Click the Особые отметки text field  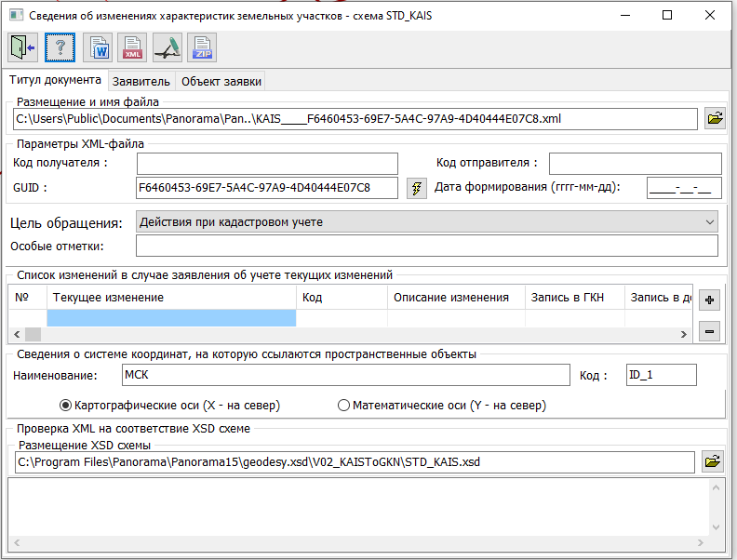coord(426,246)
